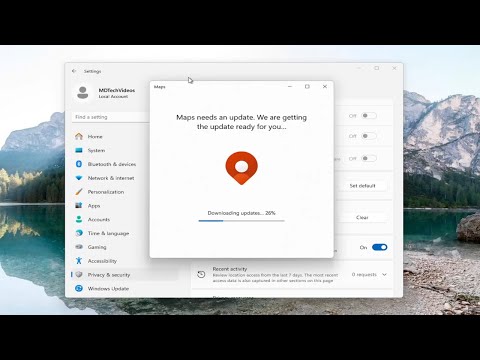Viewport: 480px width, 360px height.
Task: Minimize the Maps window
Action: [290, 86]
